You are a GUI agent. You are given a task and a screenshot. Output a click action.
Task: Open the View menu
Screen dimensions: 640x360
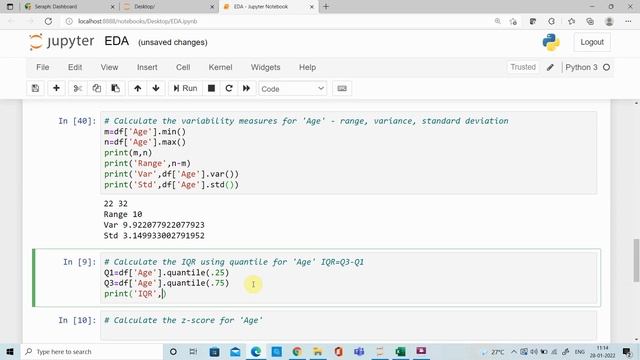tap(109, 67)
